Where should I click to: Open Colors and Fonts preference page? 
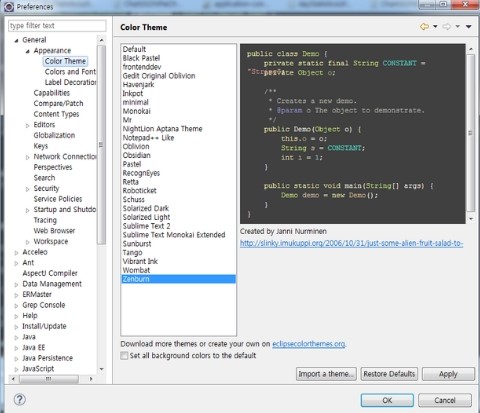[x=70, y=72]
